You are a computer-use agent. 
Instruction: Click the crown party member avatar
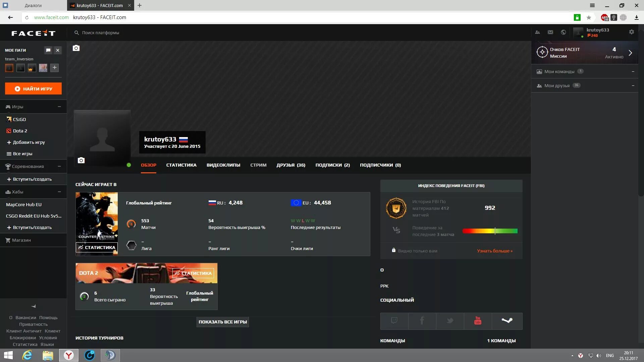32,68
